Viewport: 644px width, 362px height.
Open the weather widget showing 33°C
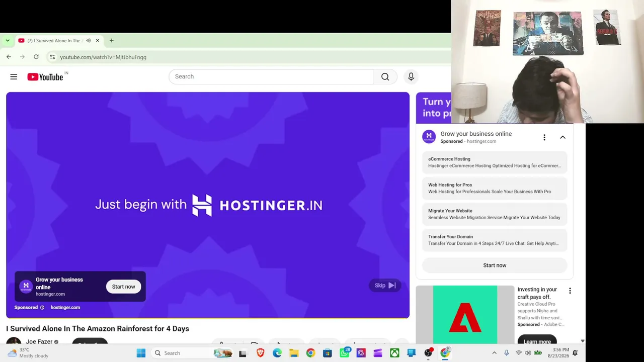pyautogui.click(x=28, y=353)
